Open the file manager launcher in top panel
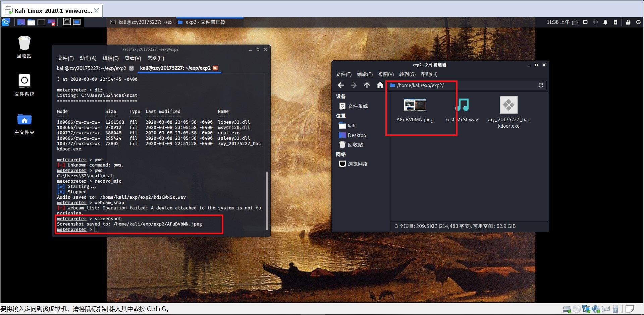 coord(31,22)
